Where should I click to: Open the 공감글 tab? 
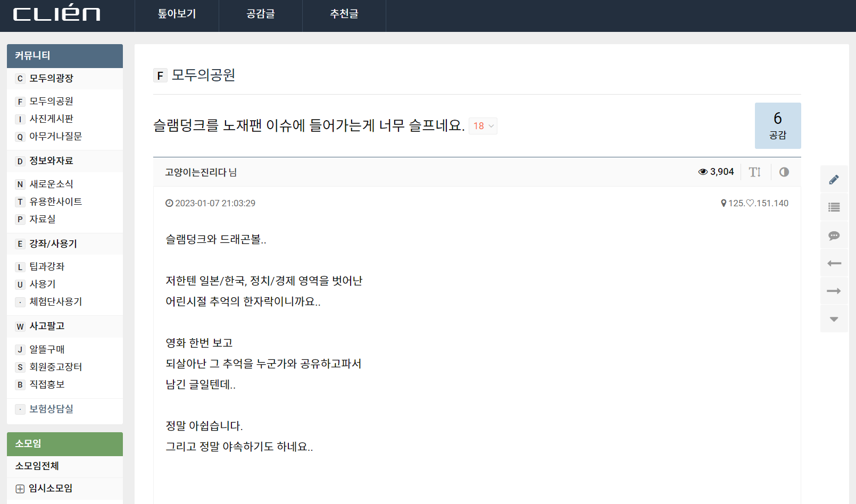coord(261,14)
